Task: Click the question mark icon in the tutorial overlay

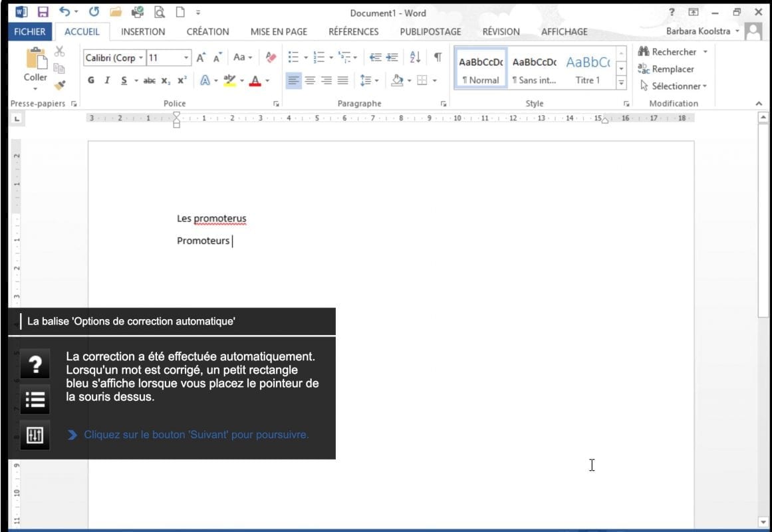Action: point(35,363)
